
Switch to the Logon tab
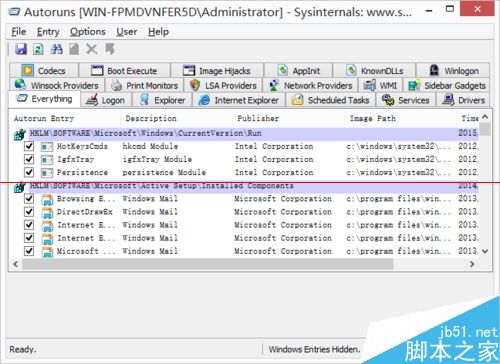tap(106, 100)
